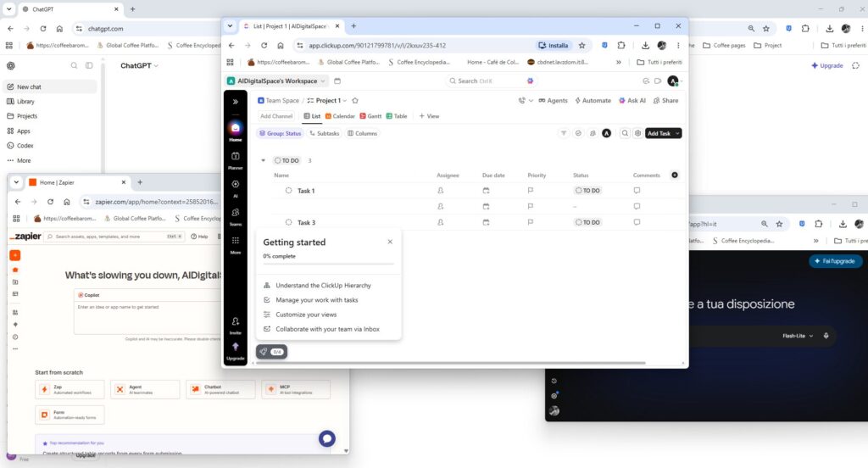The image size is (868, 468).
Task: Set priority flag for Task 1
Action: tap(531, 191)
